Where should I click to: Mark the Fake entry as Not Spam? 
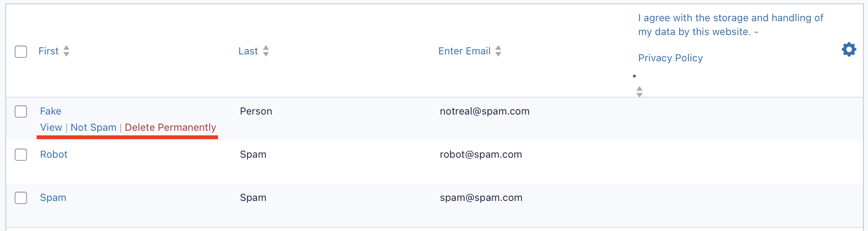click(x=93, y=127)
